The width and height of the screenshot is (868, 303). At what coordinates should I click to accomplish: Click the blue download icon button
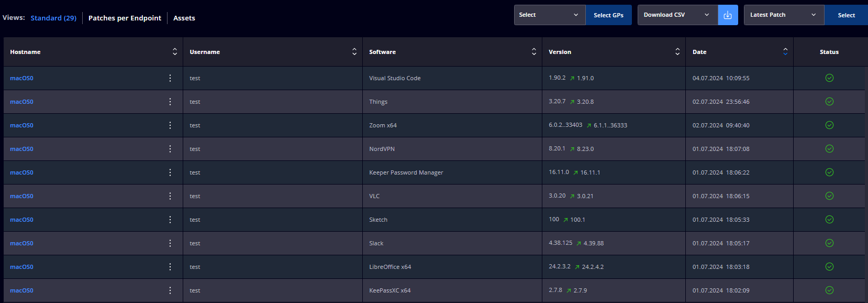[x=728, y=15]
